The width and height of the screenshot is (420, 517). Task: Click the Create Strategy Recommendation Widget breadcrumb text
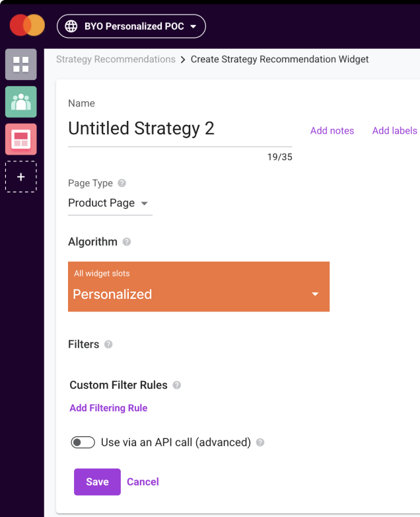coord(279,60)
